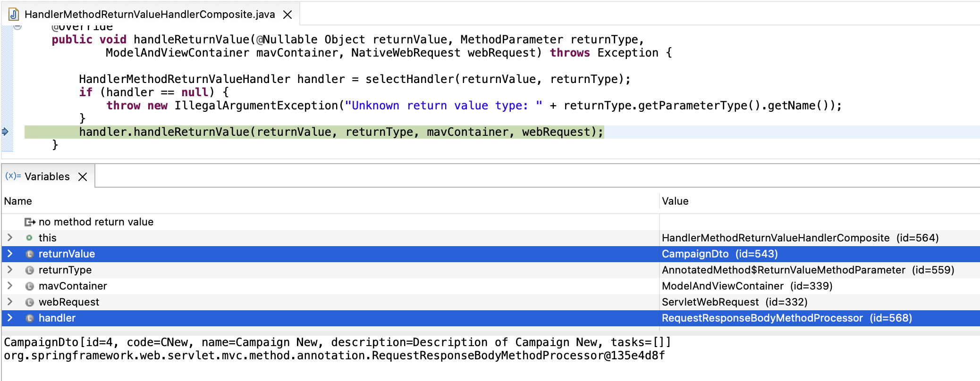
Task: Click the Value column header
Action: (675, 201)
